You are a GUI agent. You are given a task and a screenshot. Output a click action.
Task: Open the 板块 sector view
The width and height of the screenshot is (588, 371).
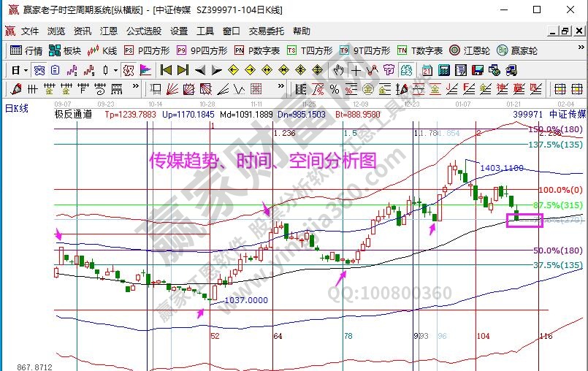click(x=65, y=51)
